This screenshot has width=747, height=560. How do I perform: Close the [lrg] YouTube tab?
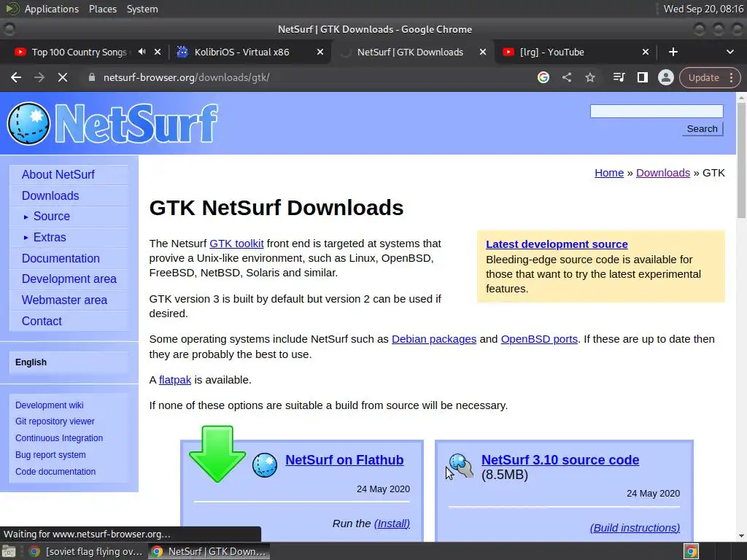(645, 52)
